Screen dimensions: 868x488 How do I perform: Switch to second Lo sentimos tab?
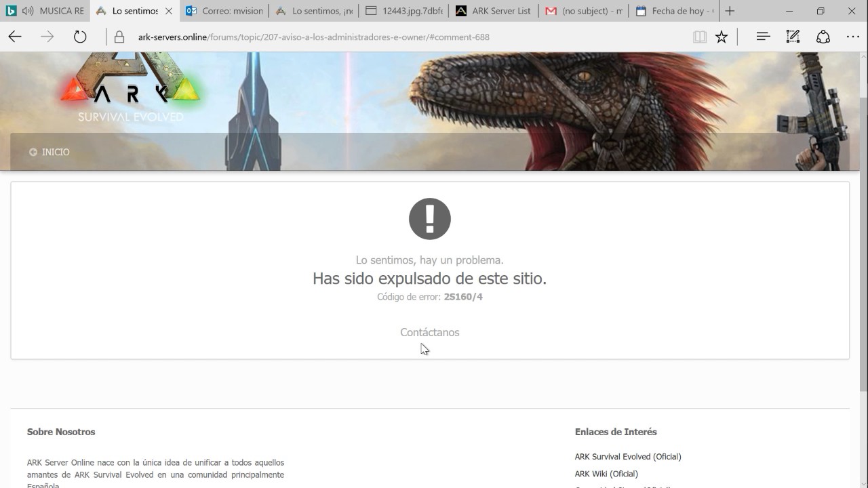pyautogui.click(x=313, y=11)
